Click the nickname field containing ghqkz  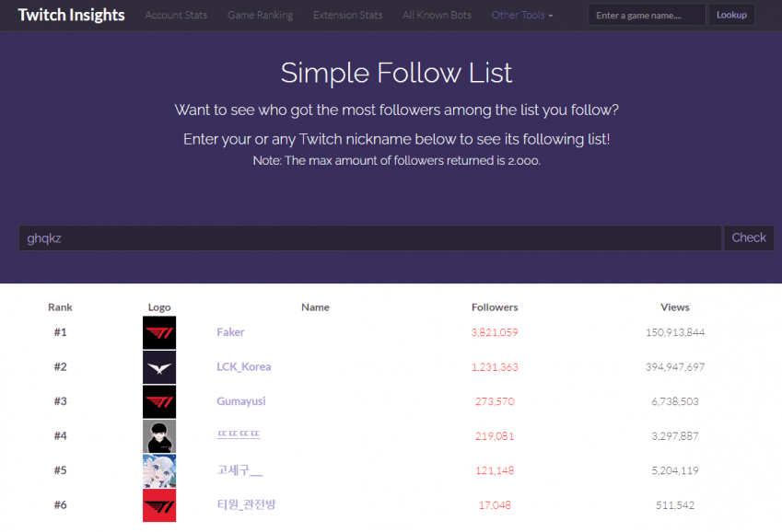click(x=370, y=237)
